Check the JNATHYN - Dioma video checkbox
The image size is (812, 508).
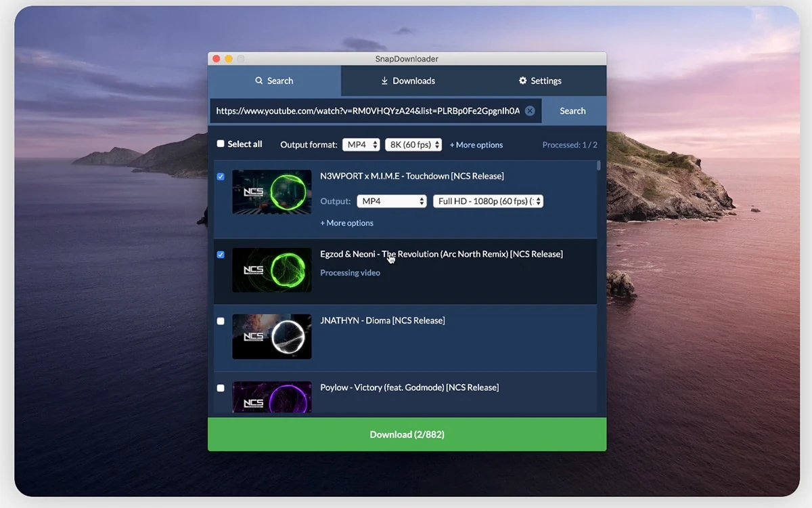221,321
